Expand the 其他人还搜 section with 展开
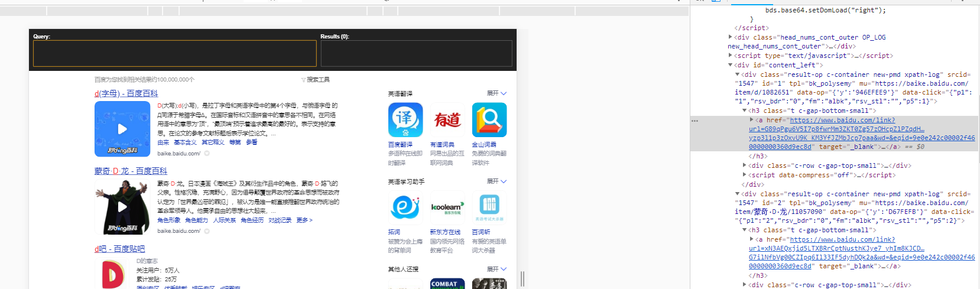 point(497,269)
